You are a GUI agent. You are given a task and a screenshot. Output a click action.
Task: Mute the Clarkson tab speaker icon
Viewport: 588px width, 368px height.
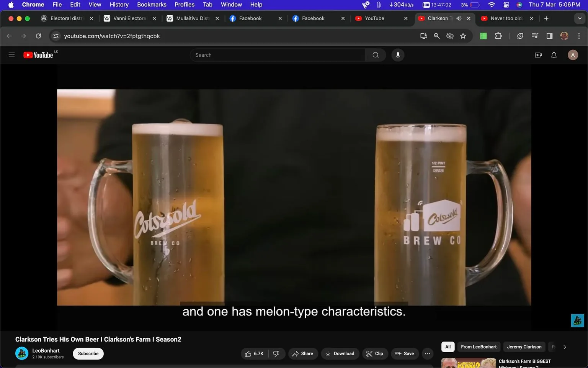coord(459,18)
